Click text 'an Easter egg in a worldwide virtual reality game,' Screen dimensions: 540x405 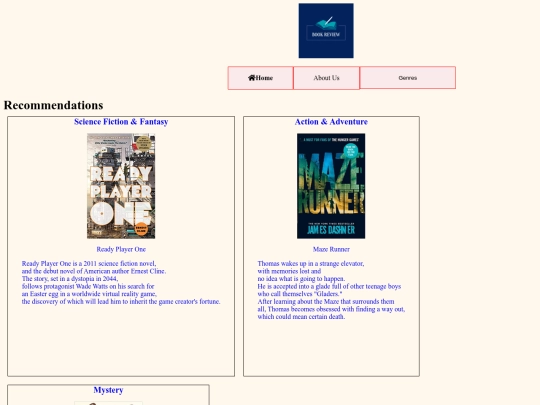click(89, 294)
